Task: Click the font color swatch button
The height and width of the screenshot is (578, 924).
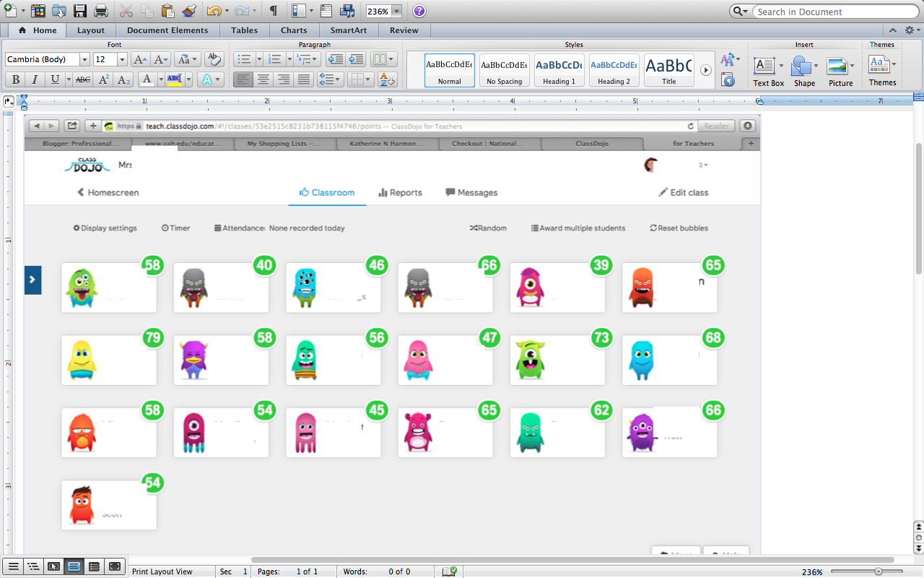Action: pyautogui.click(x=147, y=79)
